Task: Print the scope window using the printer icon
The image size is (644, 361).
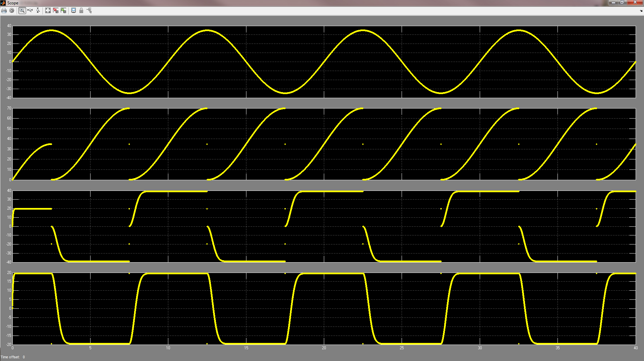Action: [x=4, y=11]
